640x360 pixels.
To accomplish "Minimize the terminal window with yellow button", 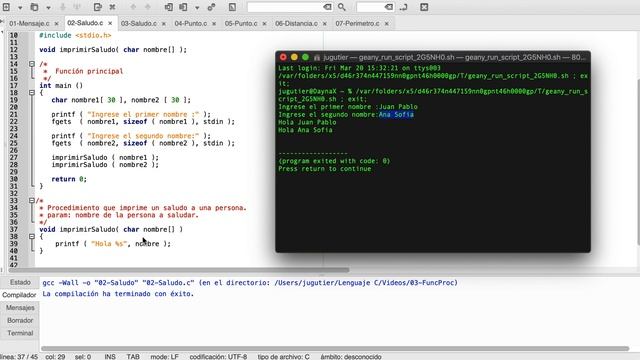I will [294, 57].
